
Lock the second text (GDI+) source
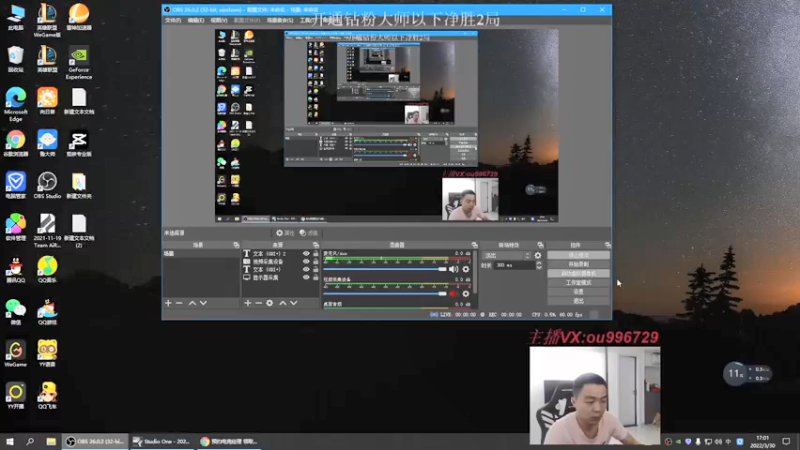click(x=315, y=269)
